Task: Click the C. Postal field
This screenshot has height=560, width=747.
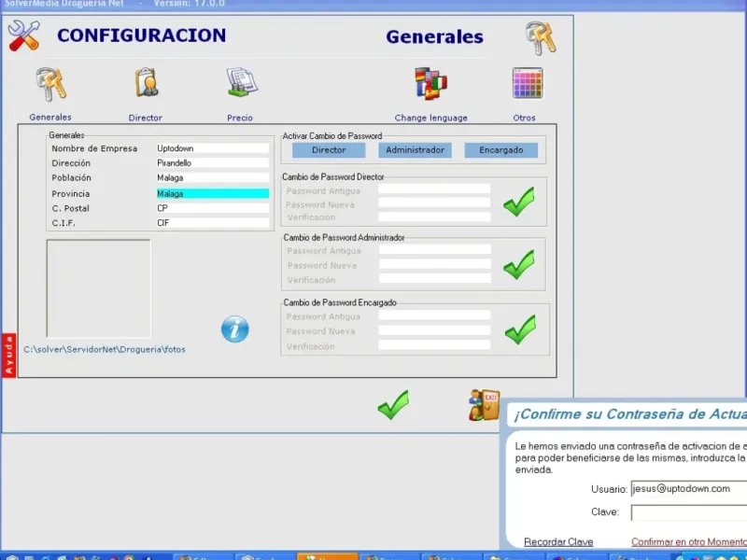Action: click(213, 208)
